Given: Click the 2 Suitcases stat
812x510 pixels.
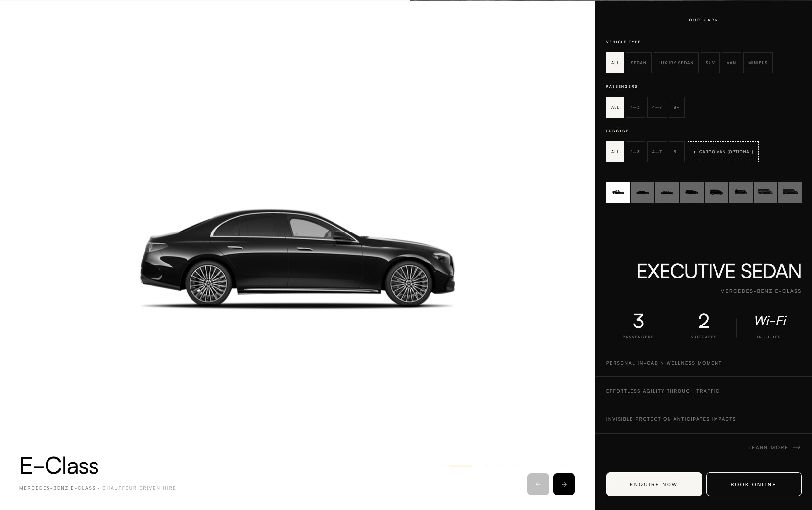Looking at the screenshot, I should (703, 326).
